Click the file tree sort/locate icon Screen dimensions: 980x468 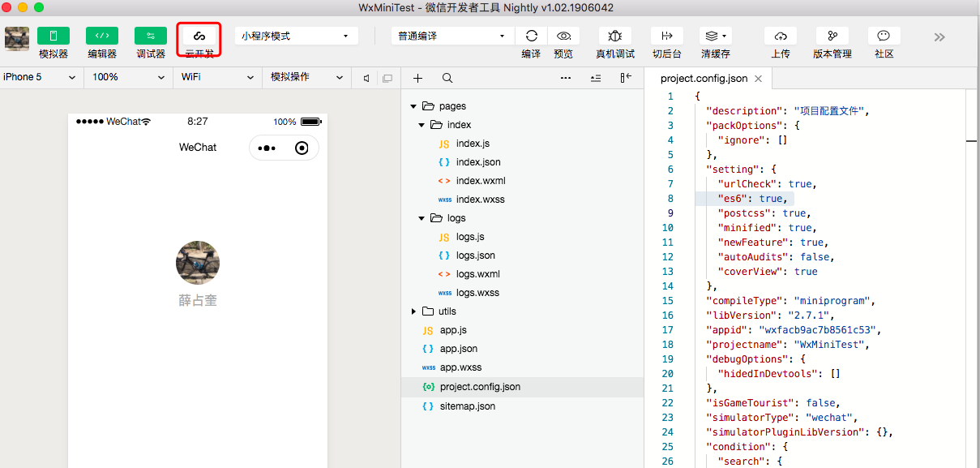596,78
